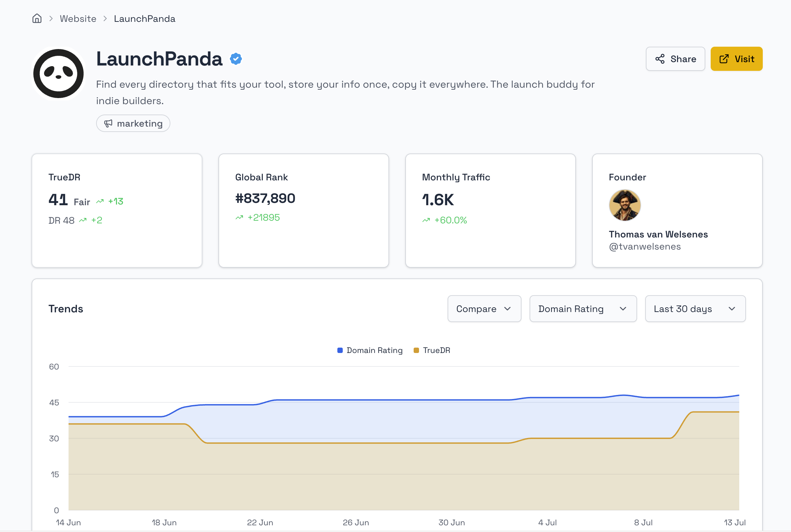791x532 pixels.
Task: Click the Fair rating label
Action: tap(82, 202)
